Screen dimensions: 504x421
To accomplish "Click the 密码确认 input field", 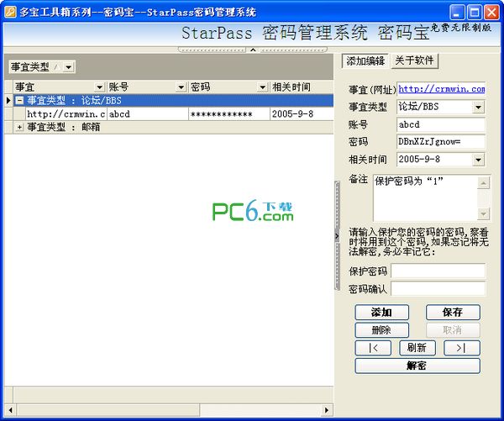I will coord(438,288).
